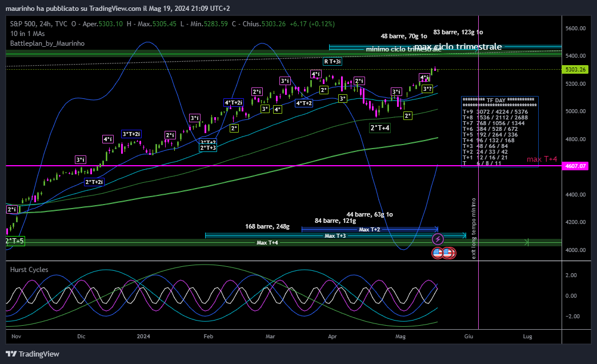The width and height of the screenshot is (597, 364).
Task: Click the '84 barre, 121g' measurement text
Action: [335, 221]
